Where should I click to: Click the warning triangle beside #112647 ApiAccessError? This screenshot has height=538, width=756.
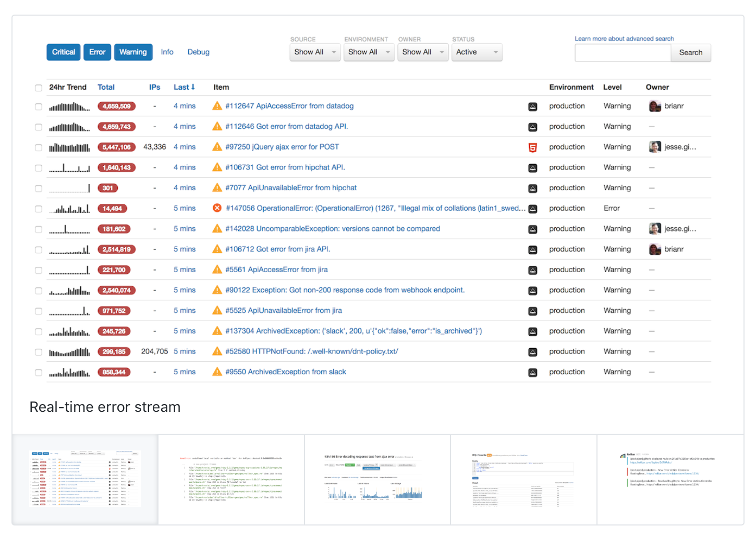point(217,106)
